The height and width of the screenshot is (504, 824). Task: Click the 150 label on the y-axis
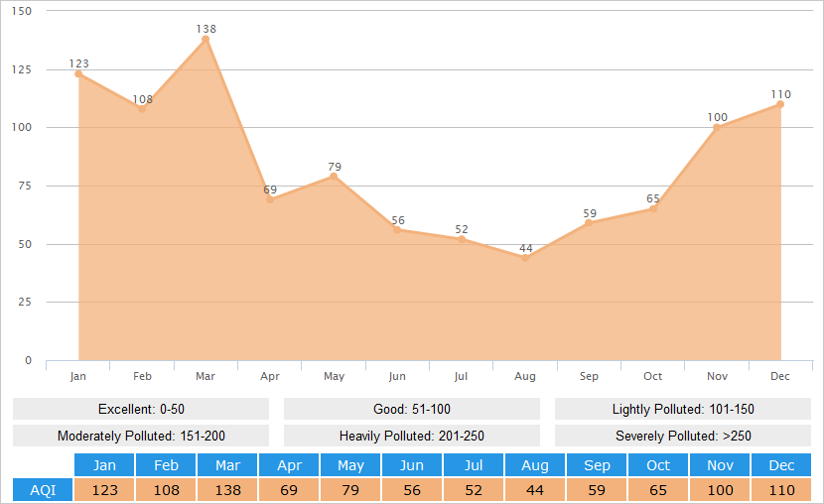22,11
